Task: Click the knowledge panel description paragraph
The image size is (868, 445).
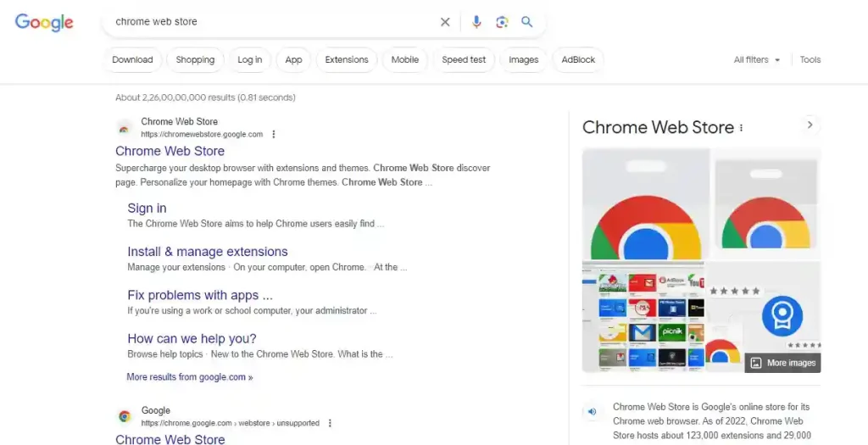Action: point(713,422)
